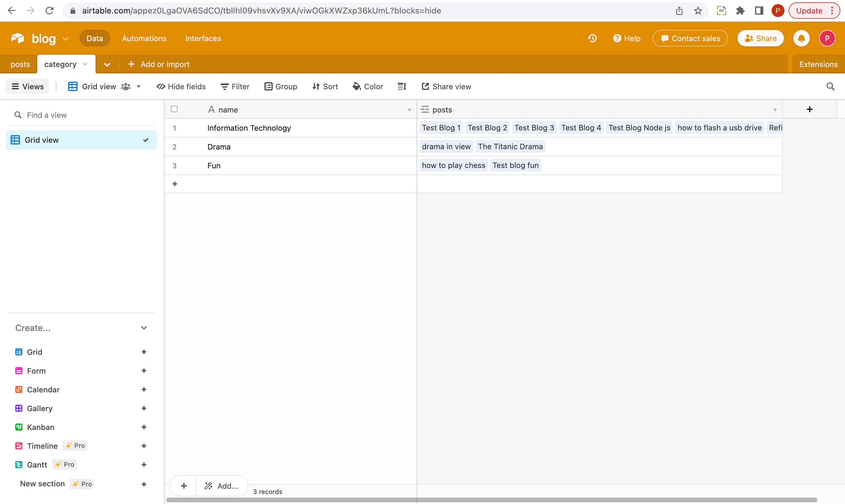Viewport: 845px width, 504px height.
Task: Open the search within Grid view
Action: (x=830, y=87)
